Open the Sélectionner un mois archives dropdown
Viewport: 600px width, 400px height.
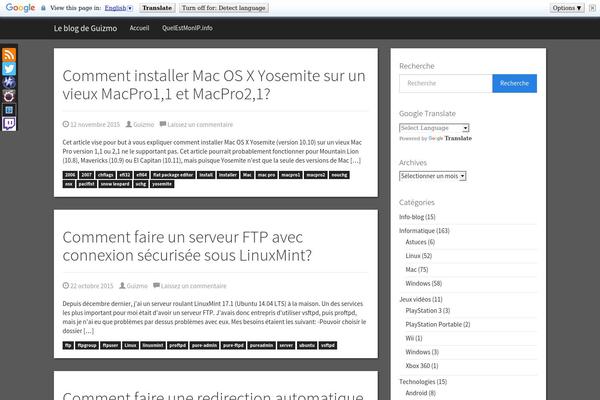[432, 176]
